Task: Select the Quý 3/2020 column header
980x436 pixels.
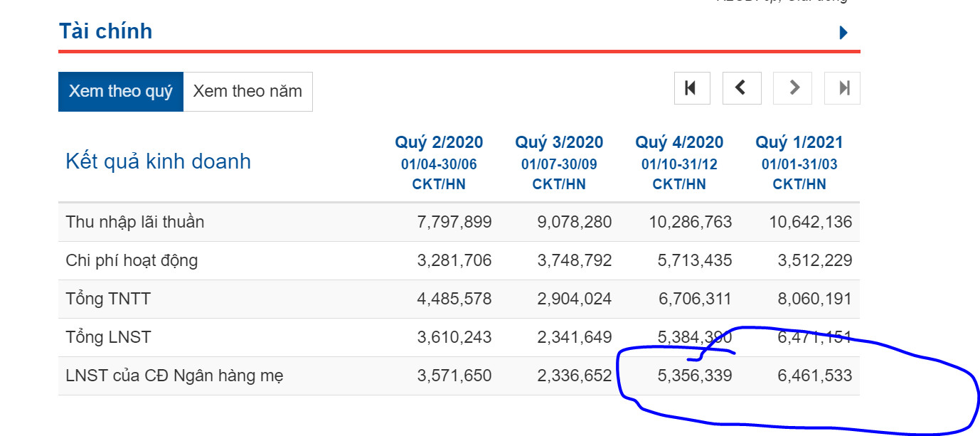Action: 559,142
